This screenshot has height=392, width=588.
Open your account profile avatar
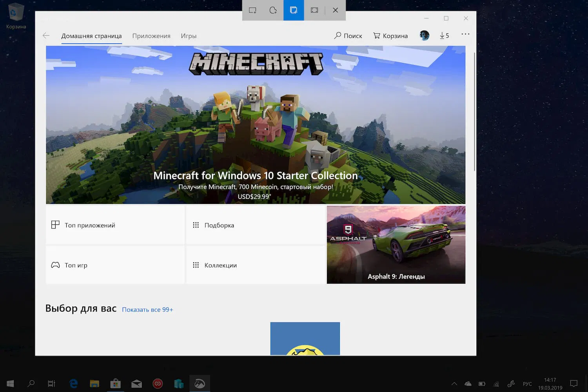(424, 35)
